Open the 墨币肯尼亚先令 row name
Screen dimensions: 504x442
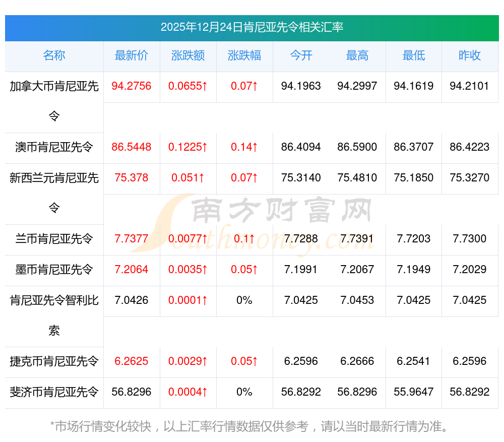point(54,270)
